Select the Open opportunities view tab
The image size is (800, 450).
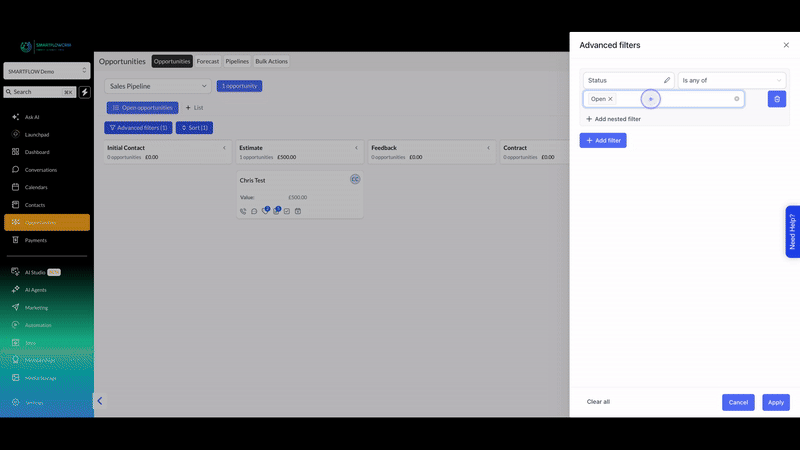tap(142, 108)
